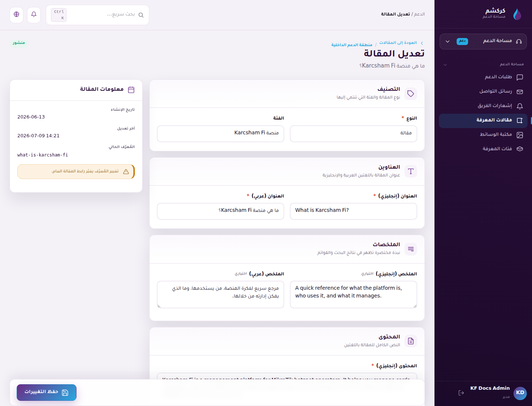This screenshot has height=406, width=532.
Task: Click the English summary textarea
Action: tap(354, 295)
